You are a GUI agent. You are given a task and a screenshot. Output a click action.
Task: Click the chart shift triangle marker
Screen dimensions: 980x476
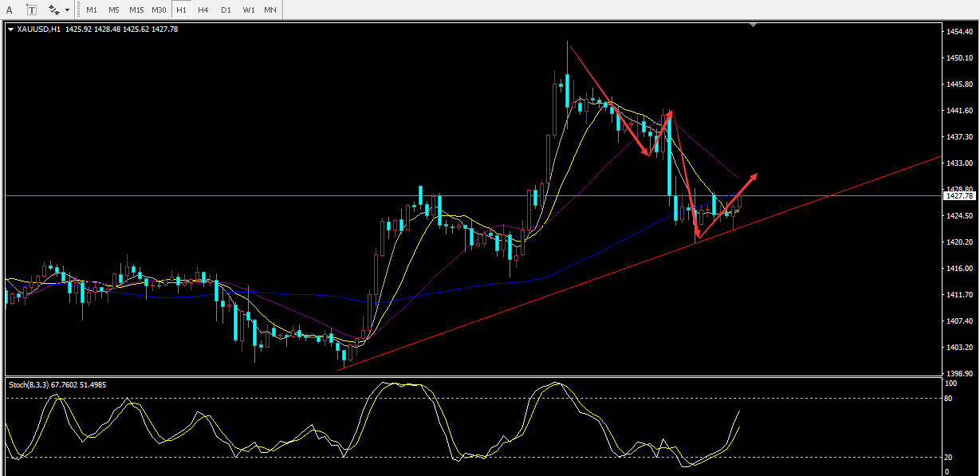pyautogui.click(x=754, y=26)
